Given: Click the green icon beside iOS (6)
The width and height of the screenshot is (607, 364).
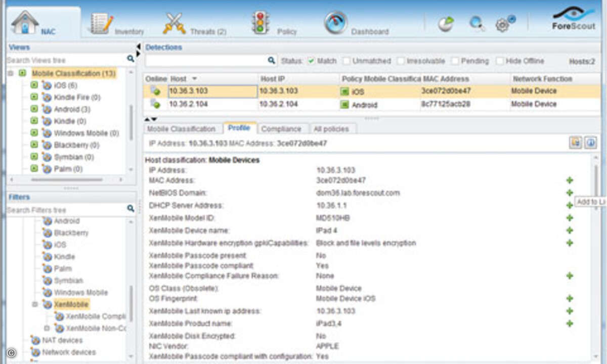Looking at the screenshot, I should 34,85.
